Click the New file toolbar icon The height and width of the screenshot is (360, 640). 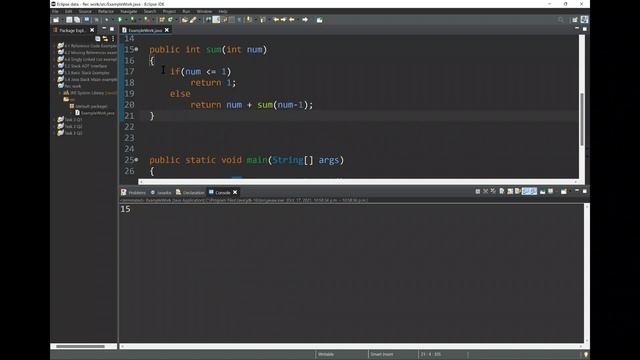[x=56, y=20]
